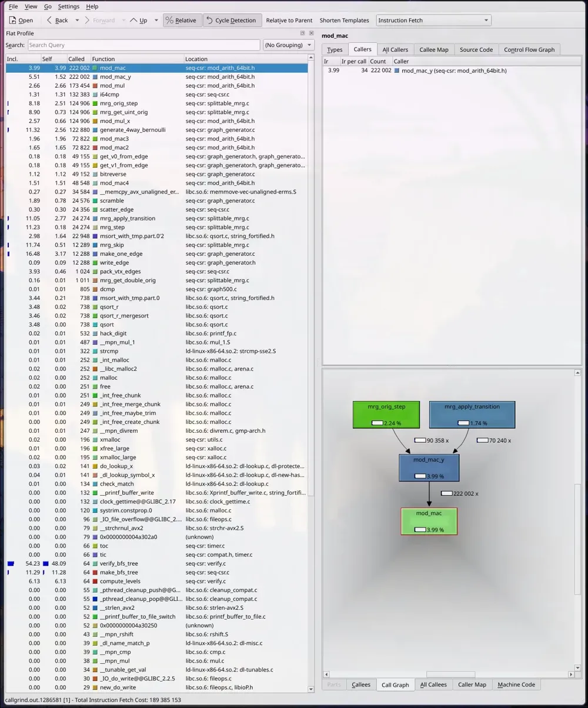Close the Flat Profile panel
Viewport: 588px width, 708px height.
(x=311, y=34)
